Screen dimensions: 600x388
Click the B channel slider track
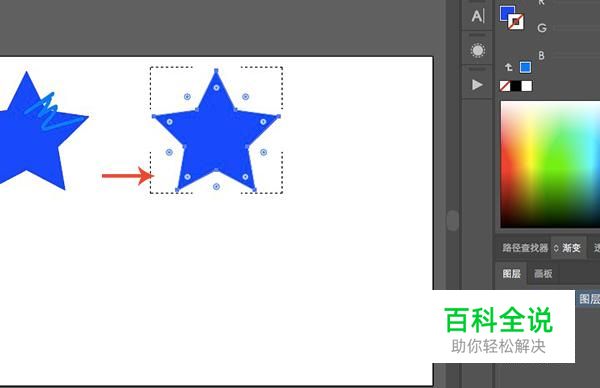click(577, 56)
